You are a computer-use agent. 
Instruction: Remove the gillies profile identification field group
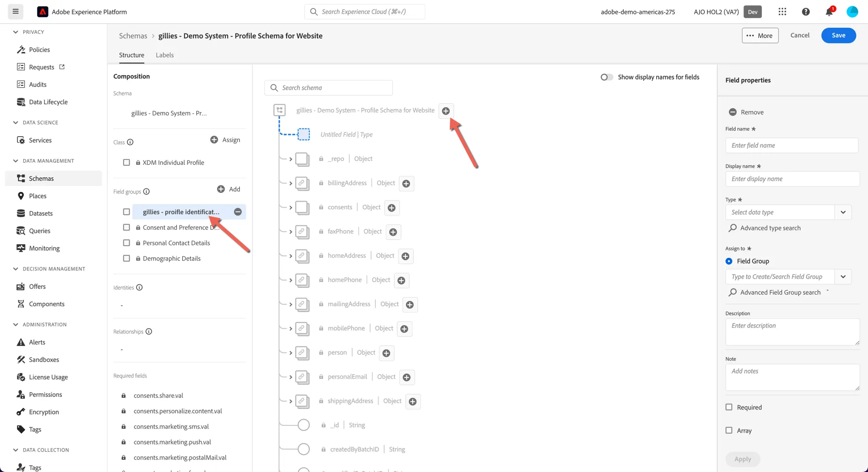tap(238, 212)
